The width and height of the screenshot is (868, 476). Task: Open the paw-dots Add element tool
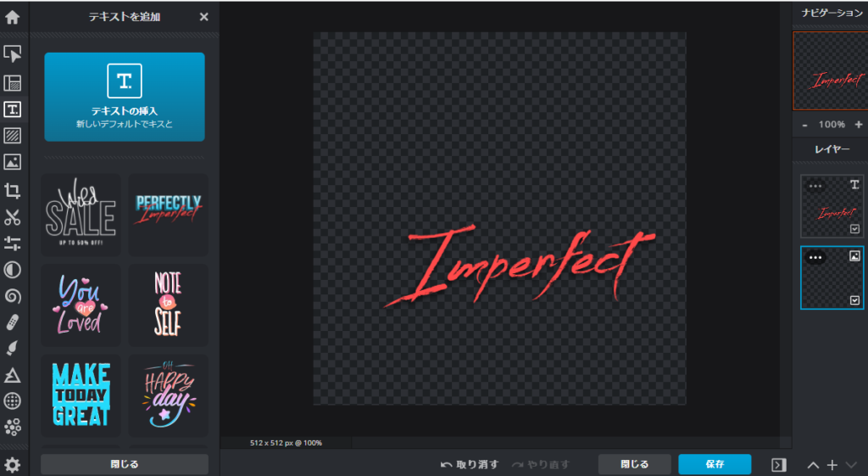[12, 427]
